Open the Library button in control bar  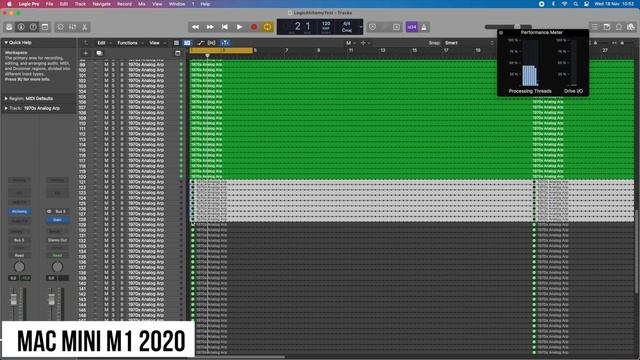point(9,27)
